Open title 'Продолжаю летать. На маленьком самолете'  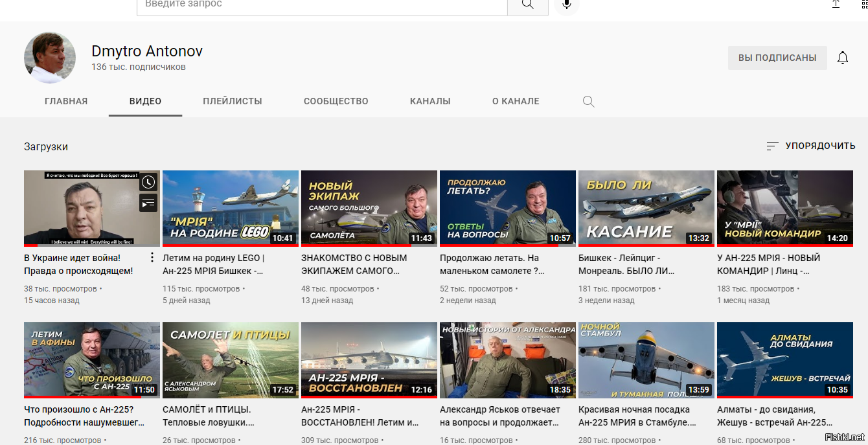[x=492, y=264]
